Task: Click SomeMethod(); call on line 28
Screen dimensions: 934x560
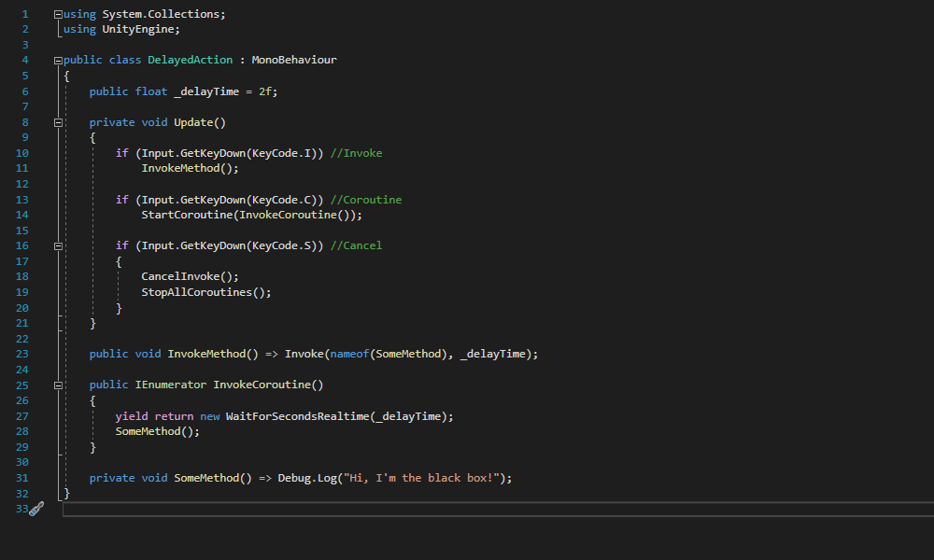Action: (x=158, y=431)
